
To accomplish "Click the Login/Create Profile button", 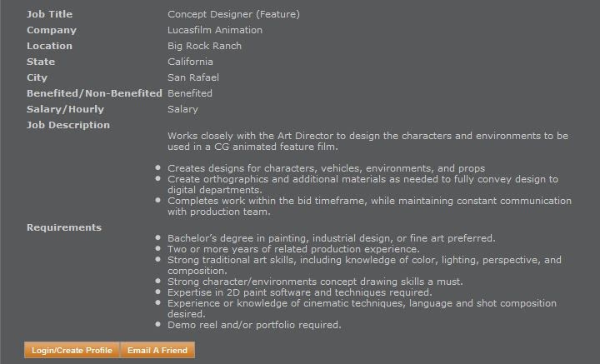I will coord(72,350).
